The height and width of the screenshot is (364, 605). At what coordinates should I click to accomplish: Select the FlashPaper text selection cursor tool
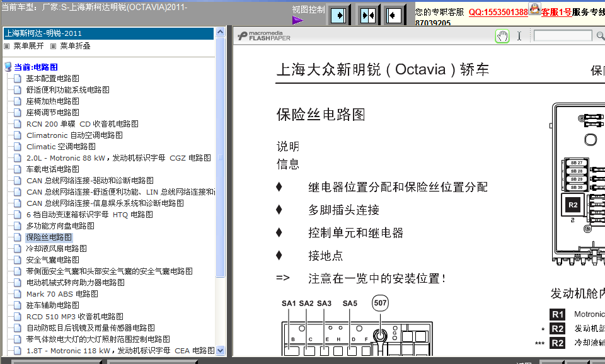519,37
